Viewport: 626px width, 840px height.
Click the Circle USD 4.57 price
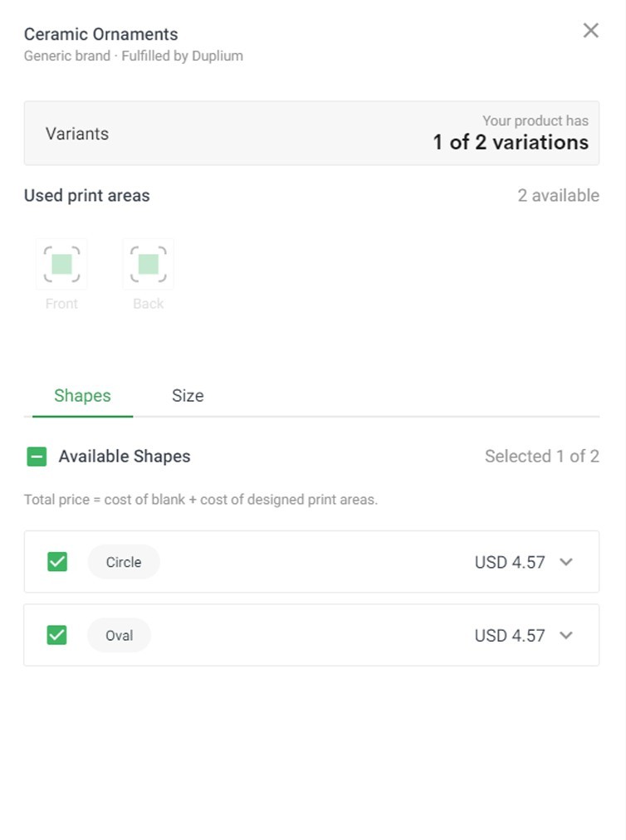click(510, 563)
